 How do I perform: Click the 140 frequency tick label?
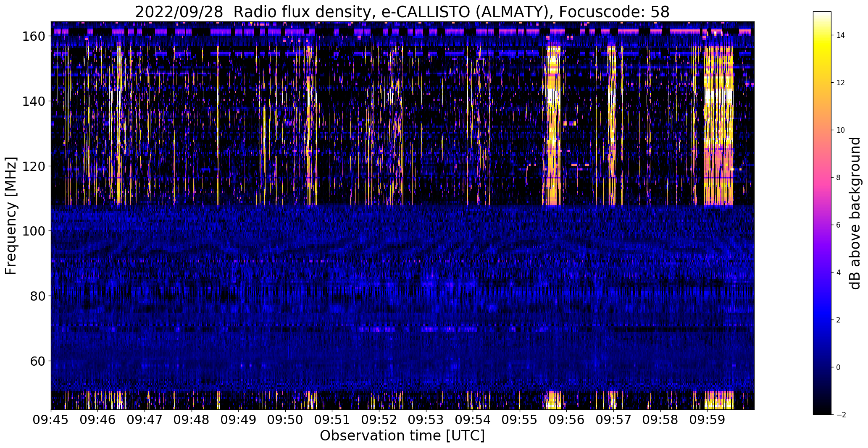coord(34,101)
